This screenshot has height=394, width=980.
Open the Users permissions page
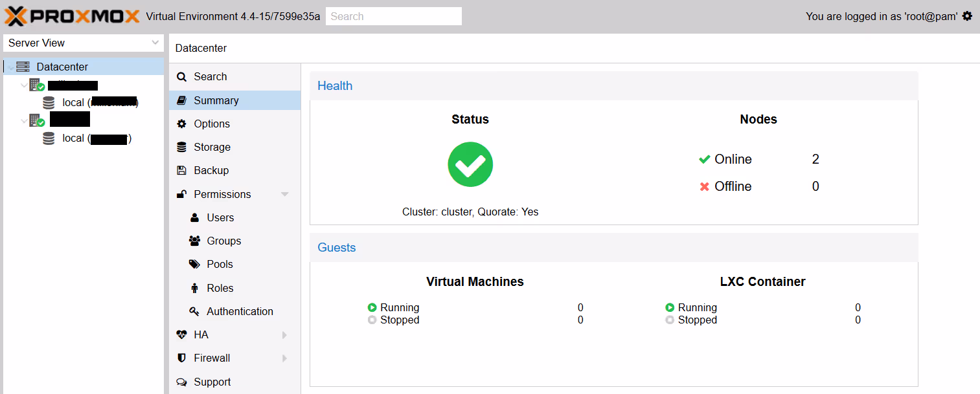click(220, 218)
